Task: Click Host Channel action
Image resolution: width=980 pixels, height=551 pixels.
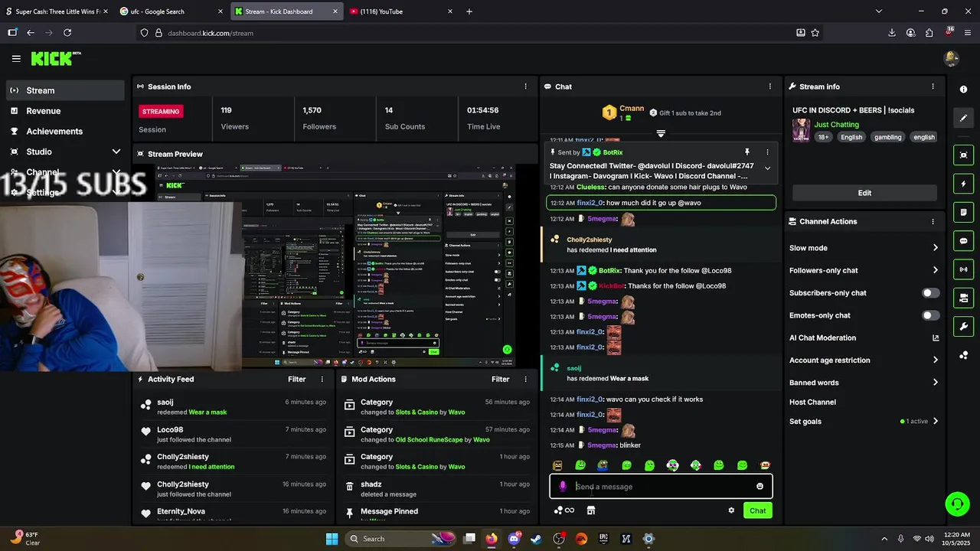Action: pos(812,402)
